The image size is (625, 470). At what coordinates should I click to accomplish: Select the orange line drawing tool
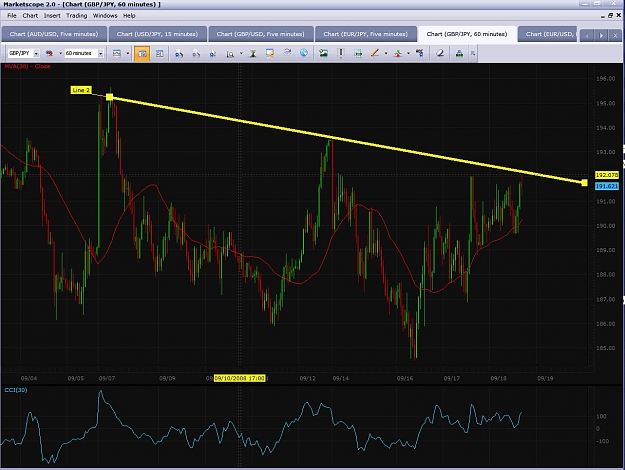point(375,53)
